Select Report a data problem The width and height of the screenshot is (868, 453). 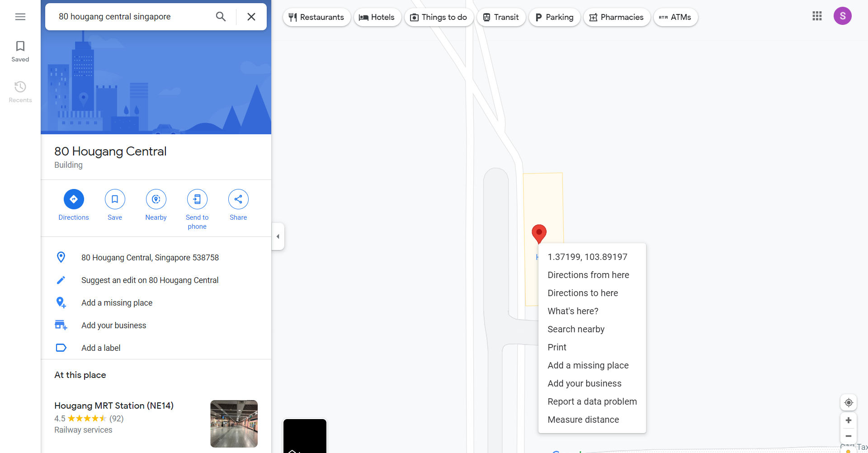(x=592, y=401)
